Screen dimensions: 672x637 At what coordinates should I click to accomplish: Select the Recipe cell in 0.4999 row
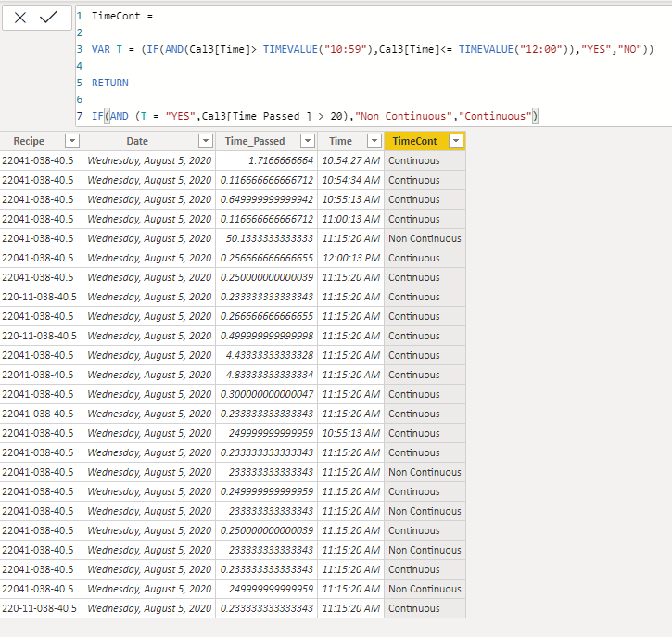pyautogui.click(x=39, y=336)
